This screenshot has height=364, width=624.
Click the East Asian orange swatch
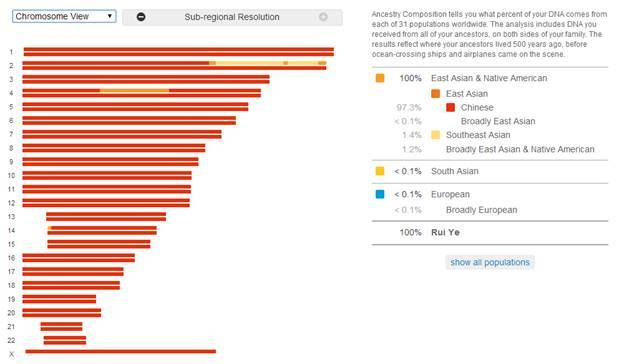pos(436,93)
